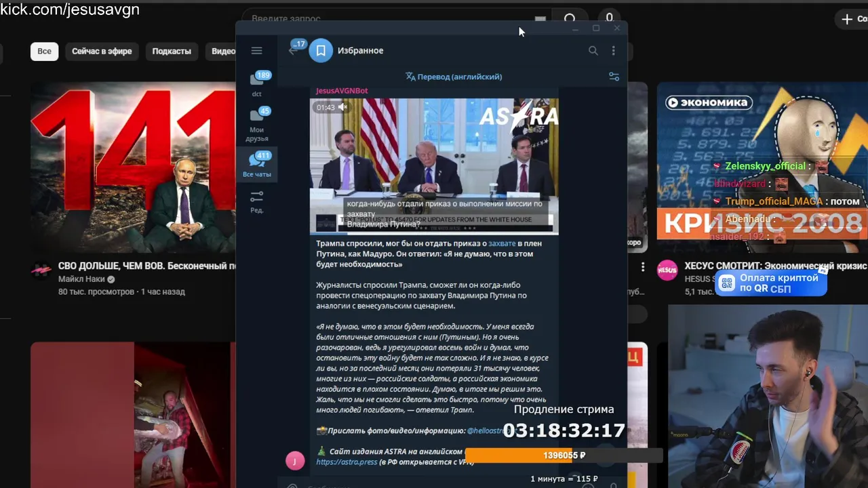Image resolution: width=868 pixels, height=488 pixels.
Task: Open the YouTube on-screen keyboard icon
Action: coord(540,19)
